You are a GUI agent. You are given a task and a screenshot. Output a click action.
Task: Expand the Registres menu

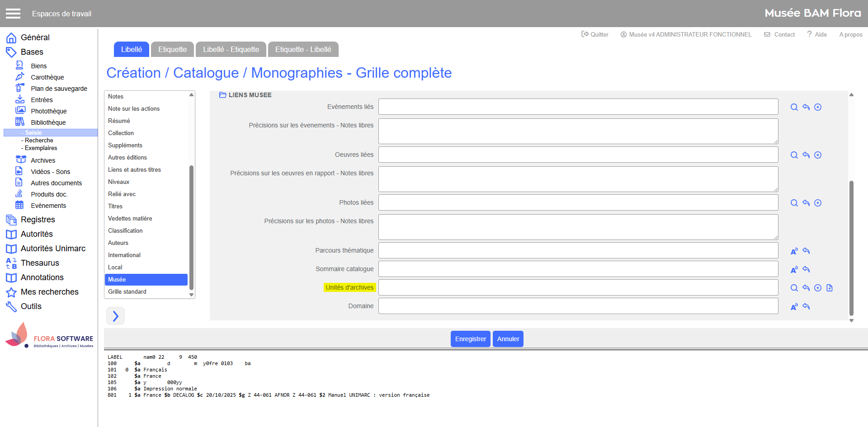point(38,220)
